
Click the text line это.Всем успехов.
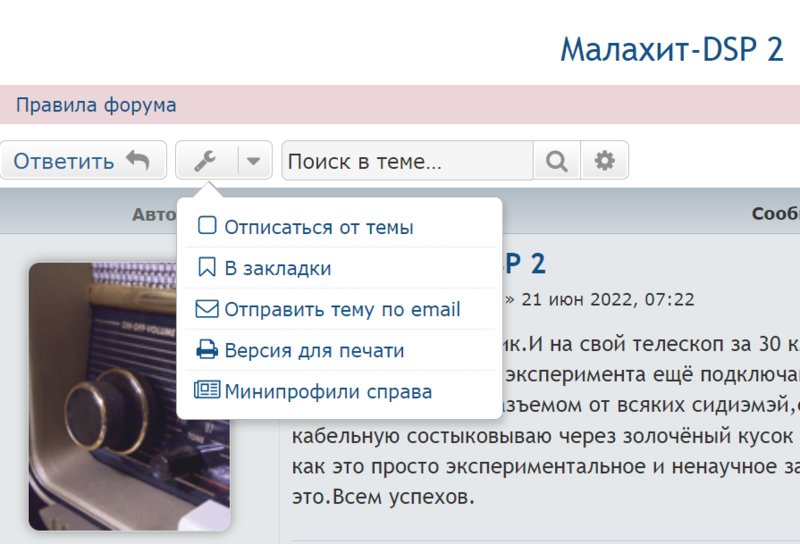383,497
